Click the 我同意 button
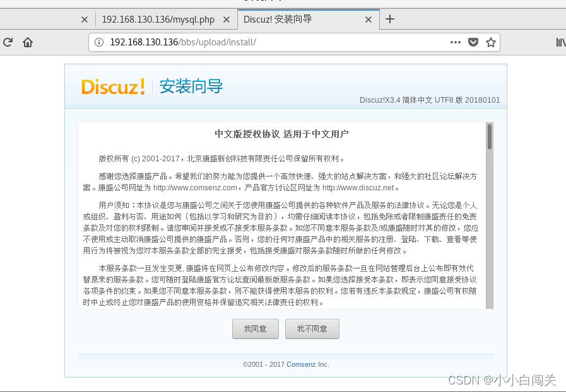The image size is (566, 392). click(x=256, y=329)
